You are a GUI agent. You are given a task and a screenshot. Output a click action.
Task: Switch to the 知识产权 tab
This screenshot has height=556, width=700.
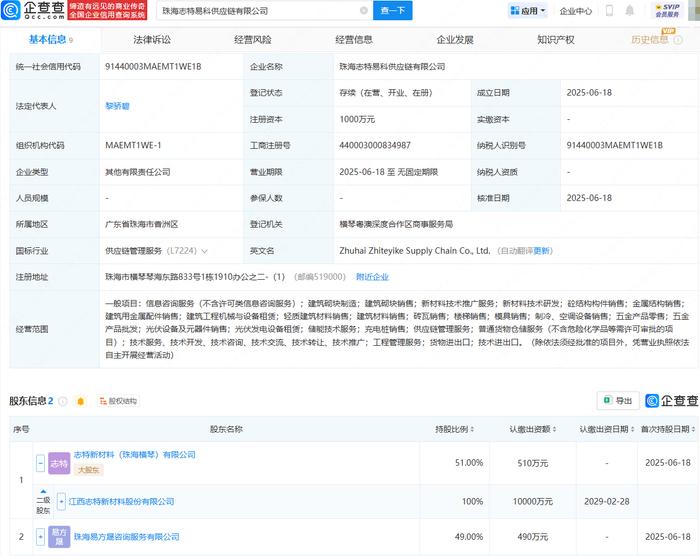(x=555, y=40)
